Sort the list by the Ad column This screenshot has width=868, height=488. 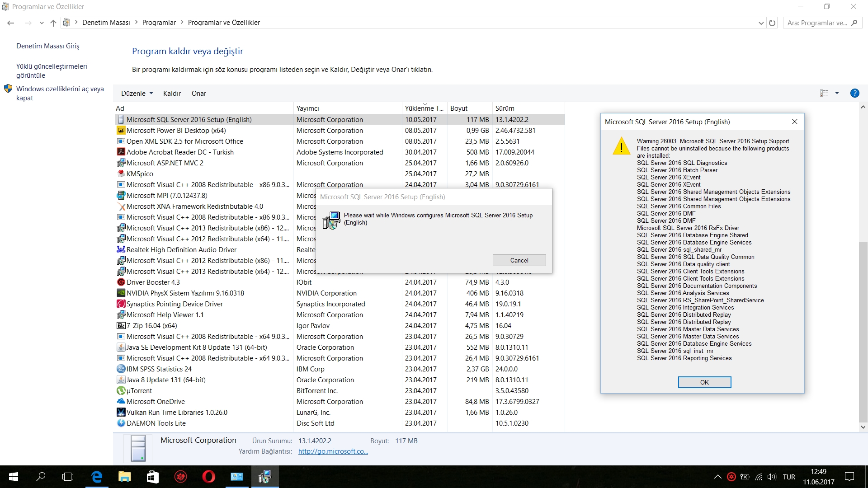tap(203, 108)
